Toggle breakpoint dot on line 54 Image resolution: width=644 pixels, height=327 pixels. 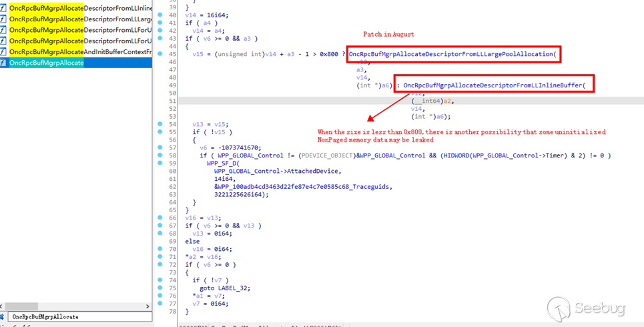159,124
